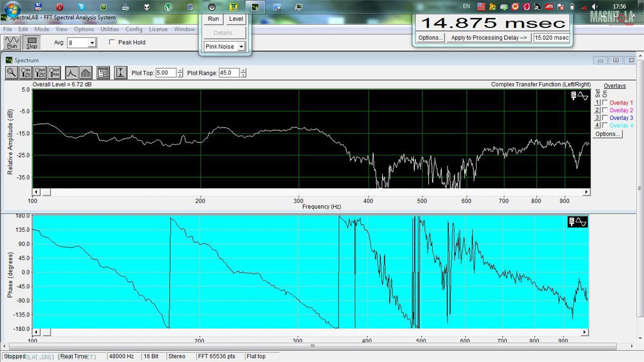Increase Plot Top with up arrow
This screenshot has height=362, width=644.
click(180, 70)
